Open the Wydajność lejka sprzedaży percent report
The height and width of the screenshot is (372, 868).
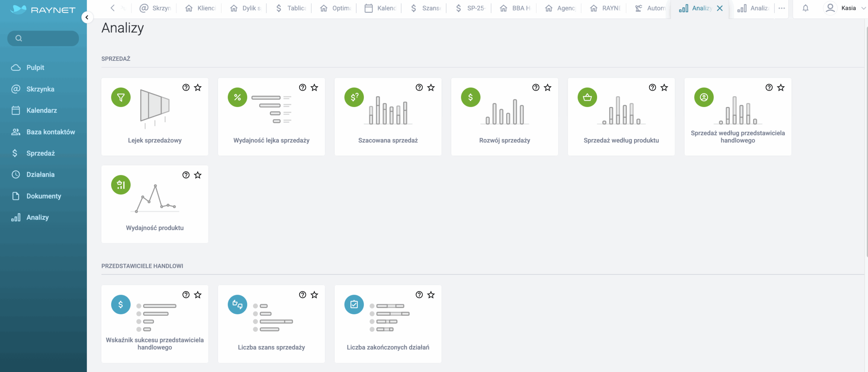(237, 97)
